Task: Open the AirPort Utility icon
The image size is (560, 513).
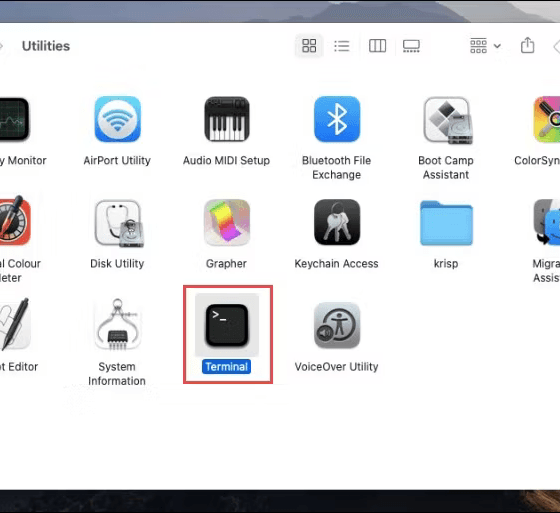Action: (118, 119)
